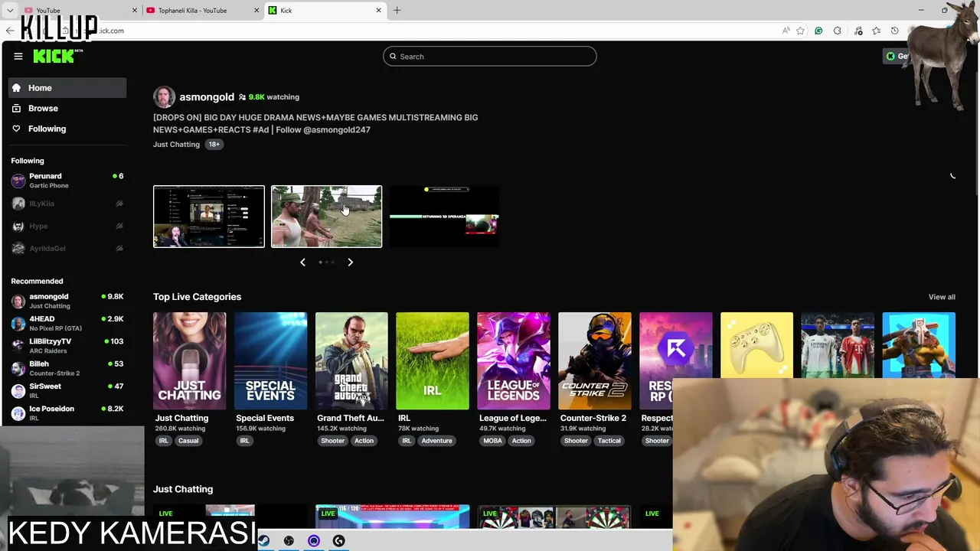Open the tab search dropdown arrow
The height and width of the screenshot is (551, 980).
pyautogui.click(x=10, y=11)
